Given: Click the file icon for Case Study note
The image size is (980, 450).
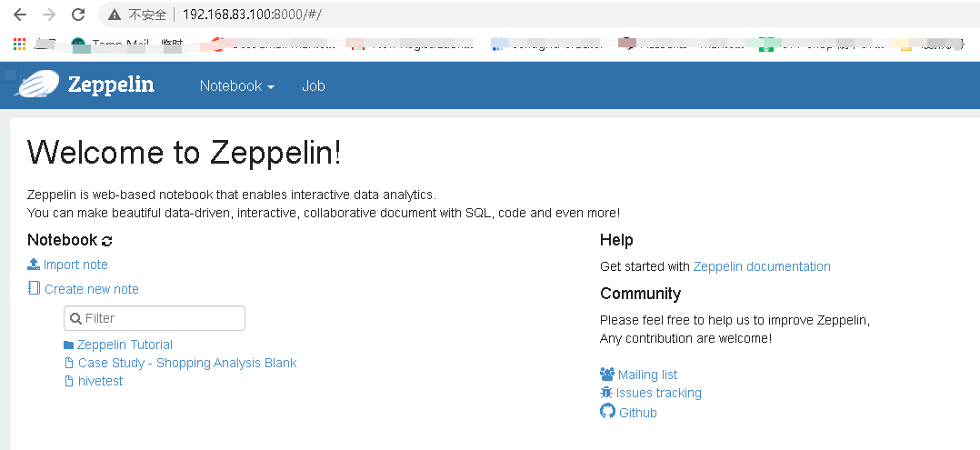Looking at the screenshot, I should (69, 363).
